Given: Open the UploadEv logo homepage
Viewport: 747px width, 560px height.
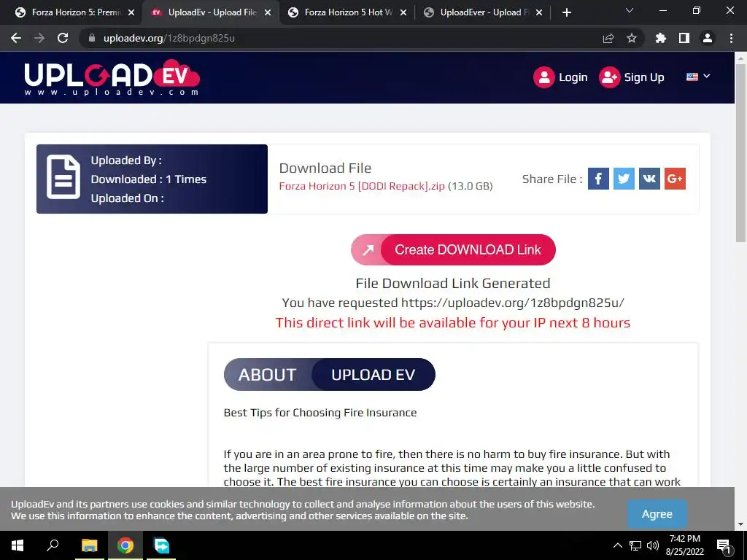Looking at the screenshot, I should click(112, 77).
